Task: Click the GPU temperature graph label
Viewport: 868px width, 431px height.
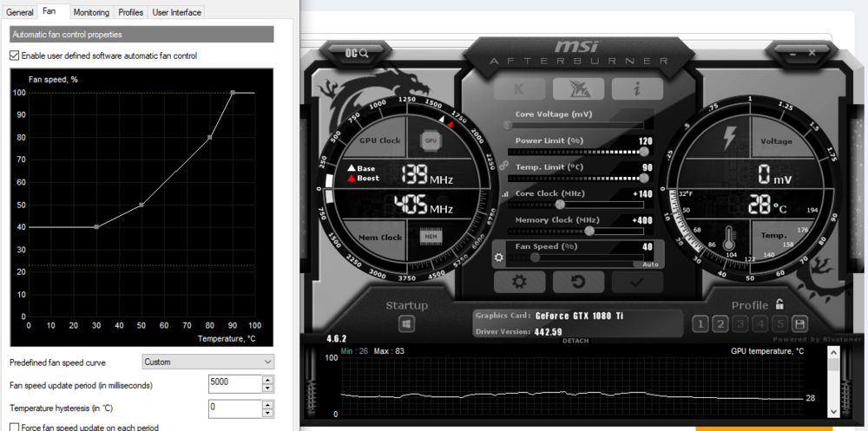Action: (767, 351)
